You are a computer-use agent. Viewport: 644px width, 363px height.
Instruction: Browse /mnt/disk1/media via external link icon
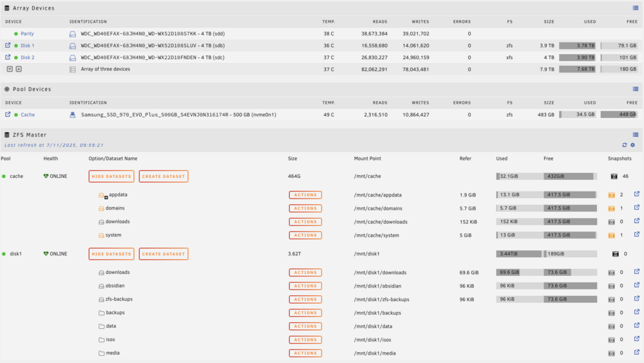(637, 352)
